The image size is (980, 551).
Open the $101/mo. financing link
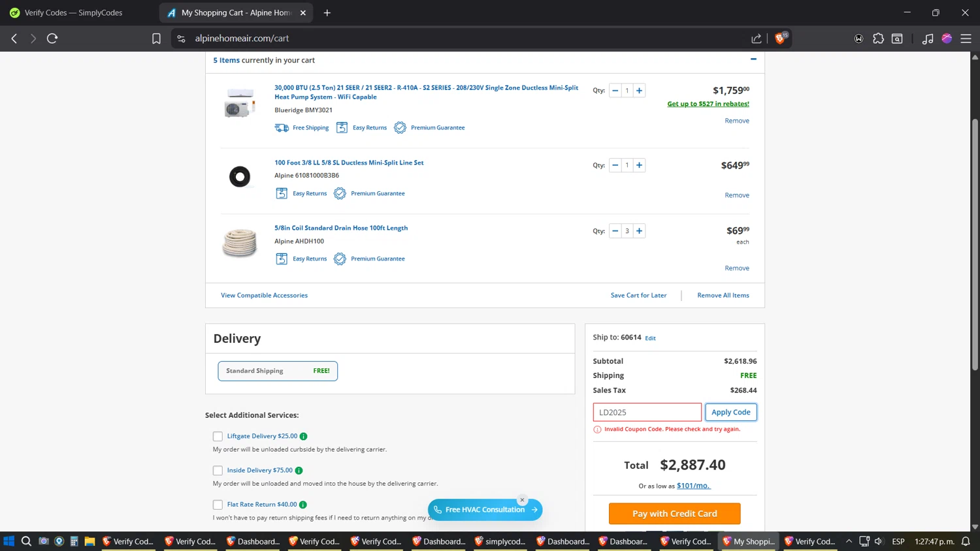[x=693, y=486]
